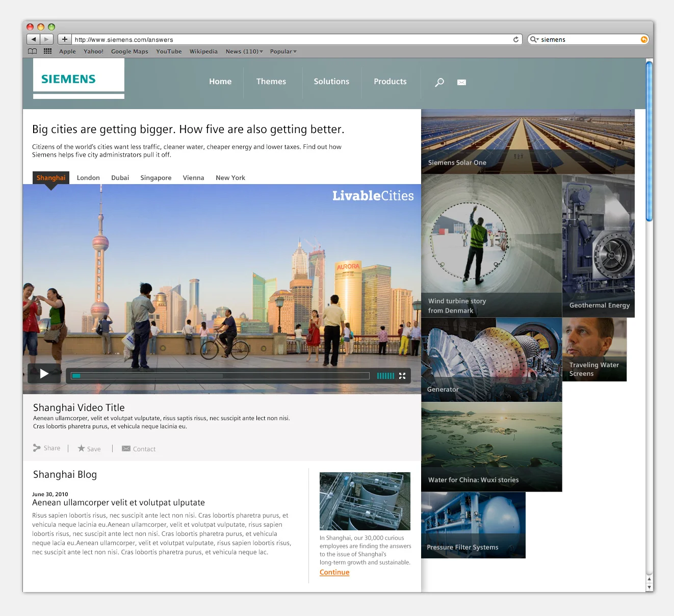Open the Yahoo! bookmark
The height and width of the screenshot is (616, 674).
[x=93, y=52]
